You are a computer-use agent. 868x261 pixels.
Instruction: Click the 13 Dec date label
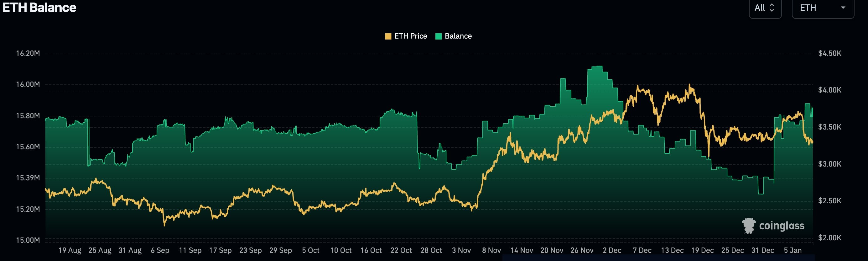click(x=672, y=251)
